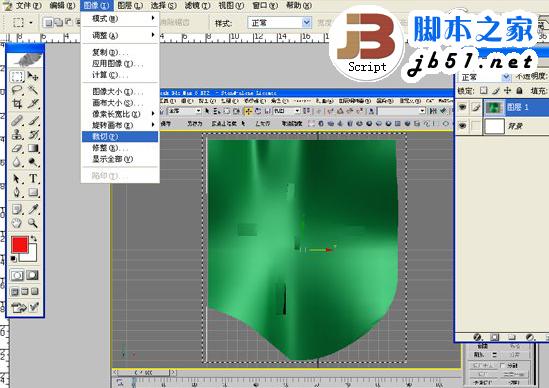Expand the 模式 submenu
Screen dimensions: 549x388
[119, 18]
